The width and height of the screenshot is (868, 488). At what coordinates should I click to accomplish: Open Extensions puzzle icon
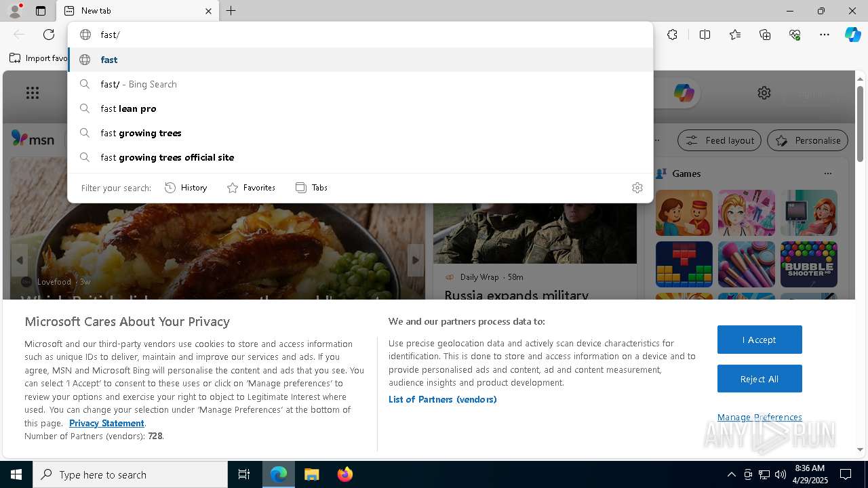coord(672,35)
